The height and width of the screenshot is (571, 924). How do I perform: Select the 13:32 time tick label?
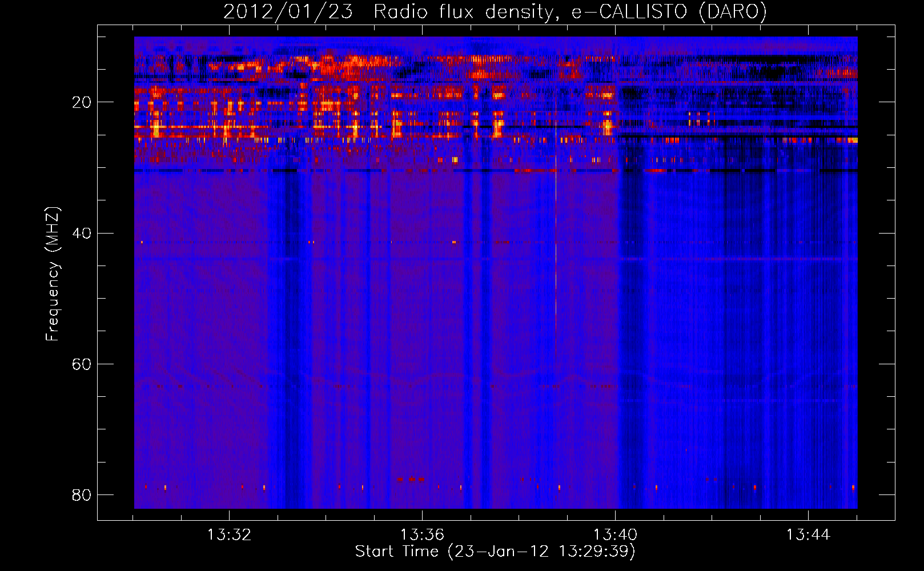[x=229, y=535]
